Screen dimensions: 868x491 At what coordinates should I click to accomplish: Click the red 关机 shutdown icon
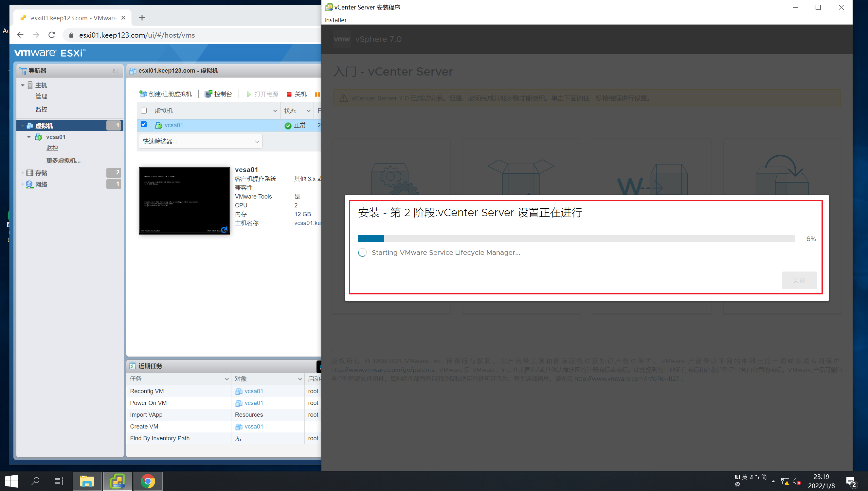coord(289,94)
